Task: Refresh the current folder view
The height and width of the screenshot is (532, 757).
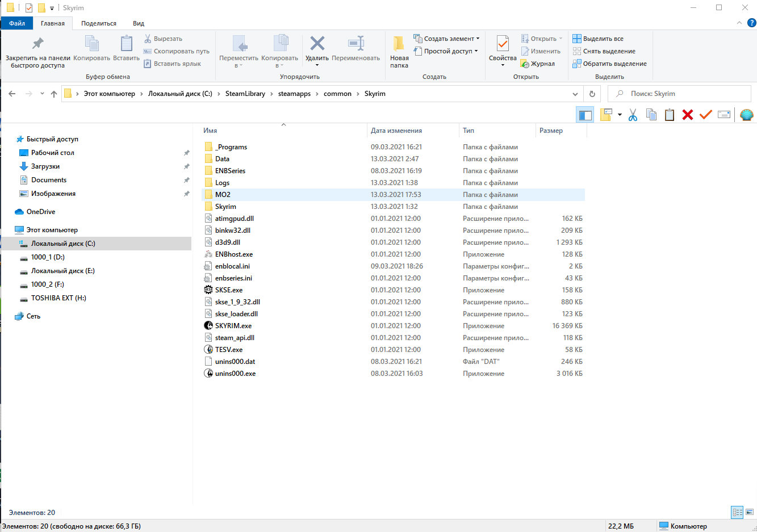Action: tap(592, 94)
